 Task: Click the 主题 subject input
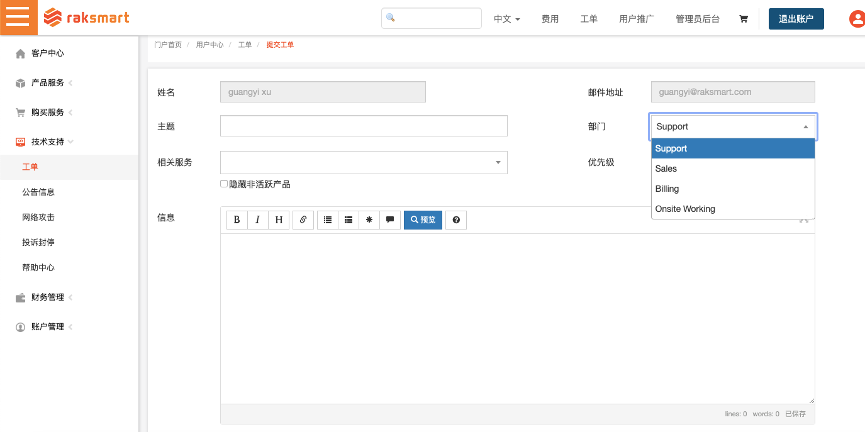coord(363,126)
